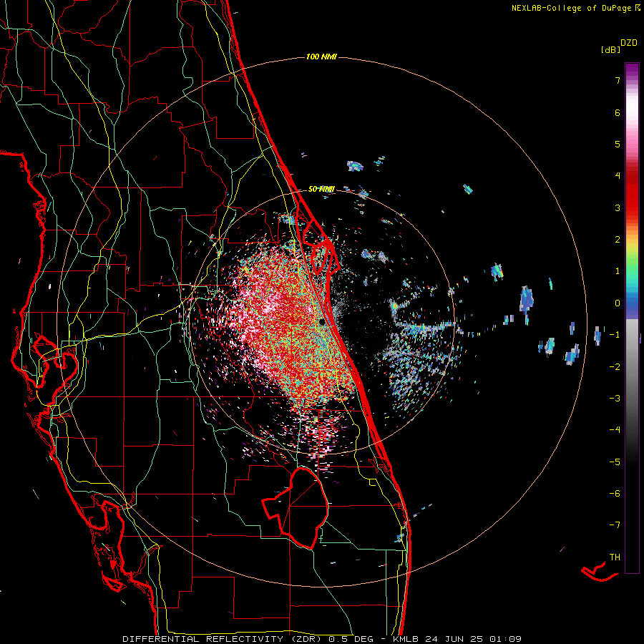
Task: Click the positive 4 dB scale label
Action: [618, 176]
